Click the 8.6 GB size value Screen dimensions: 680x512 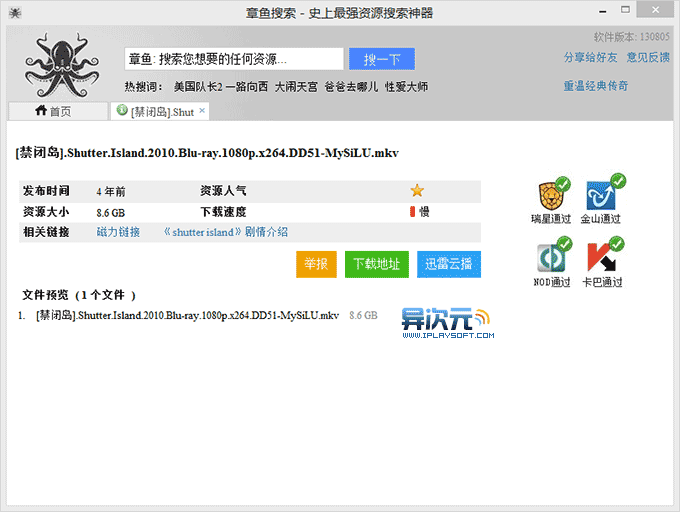(x=111, y=213)
